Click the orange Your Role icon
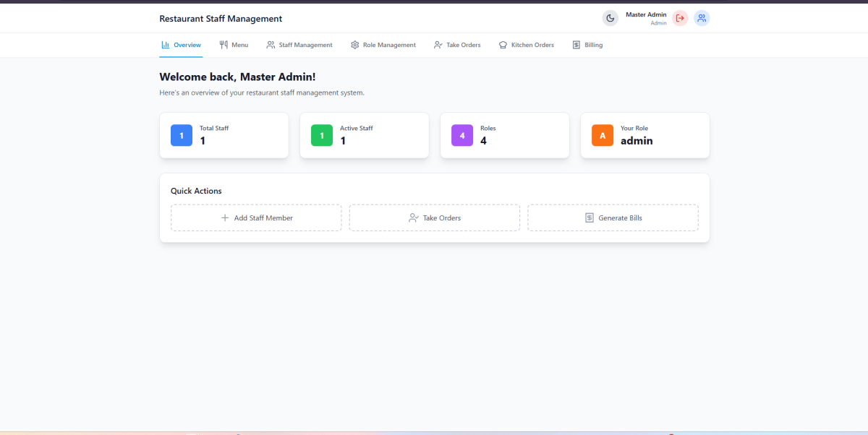 603,135
